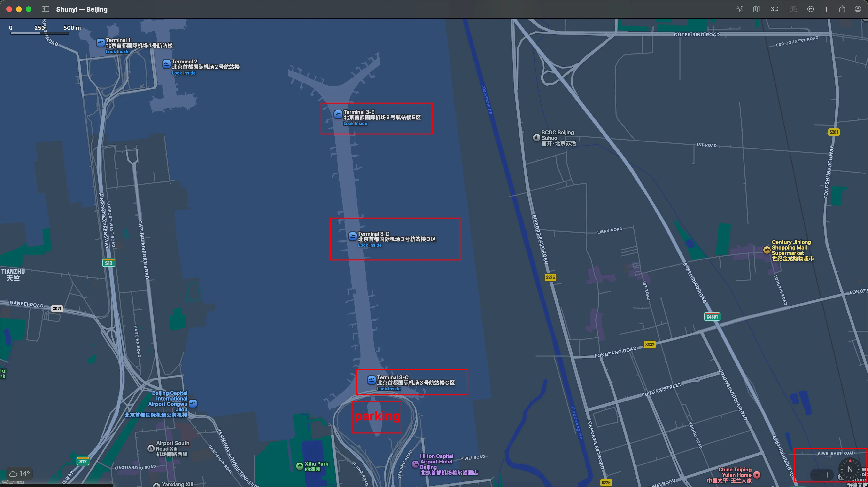Toggle the sidebar panel icon
Viewport: 868px width, 487px height.
coord(46,9)
